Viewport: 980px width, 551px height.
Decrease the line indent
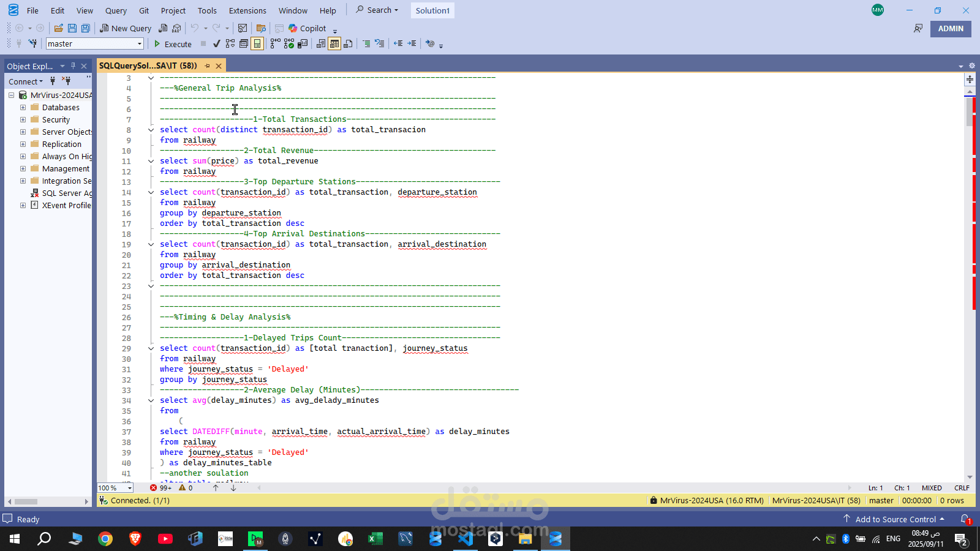tap(398, 43)
